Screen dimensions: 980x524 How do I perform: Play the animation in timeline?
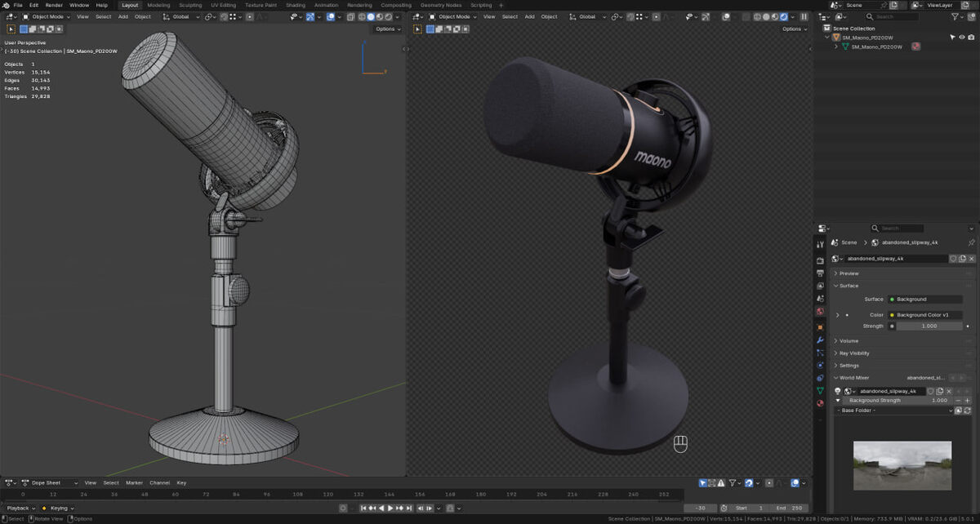point(391,508)
